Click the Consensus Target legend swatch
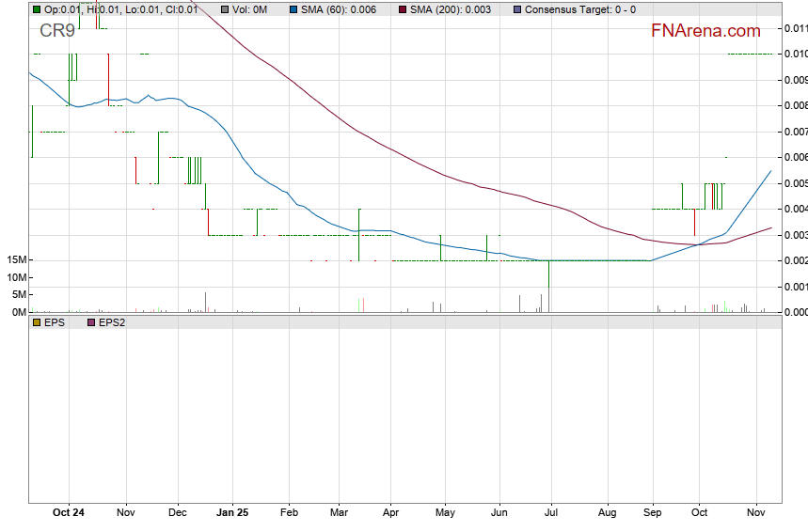The image size is (808, 532). (x=516, y=9)
